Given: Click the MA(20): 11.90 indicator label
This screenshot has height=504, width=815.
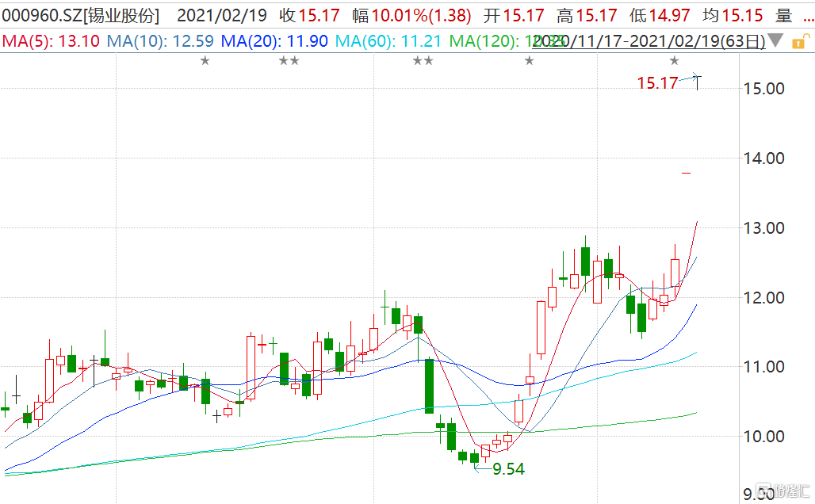Looking at the screenshot, I should click(x=274, y=41).
